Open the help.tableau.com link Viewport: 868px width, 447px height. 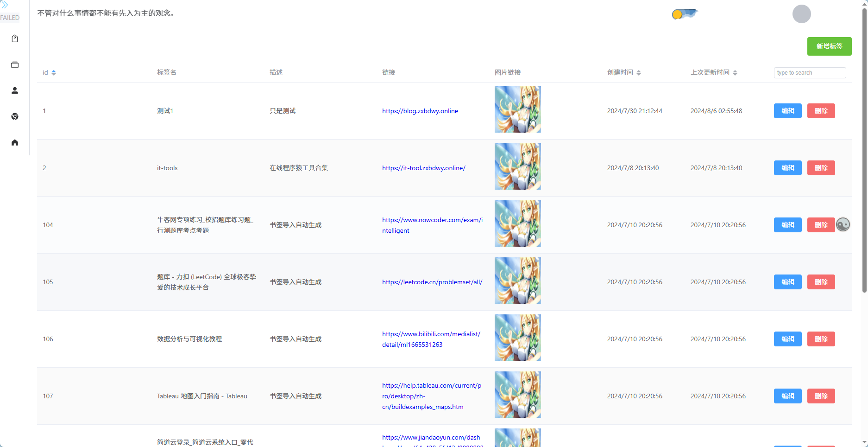click(x=432, y=396)
